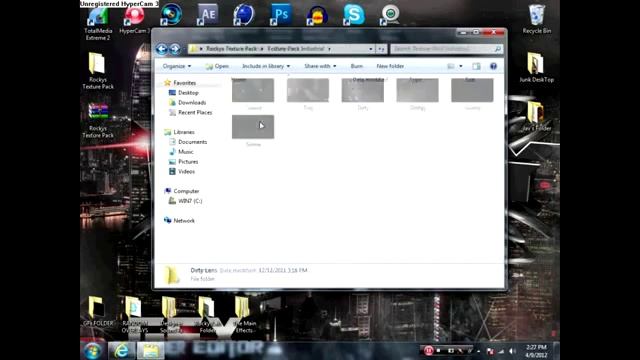
Task: Open the Skype desktop shortcut
Action: click(354, 15)
